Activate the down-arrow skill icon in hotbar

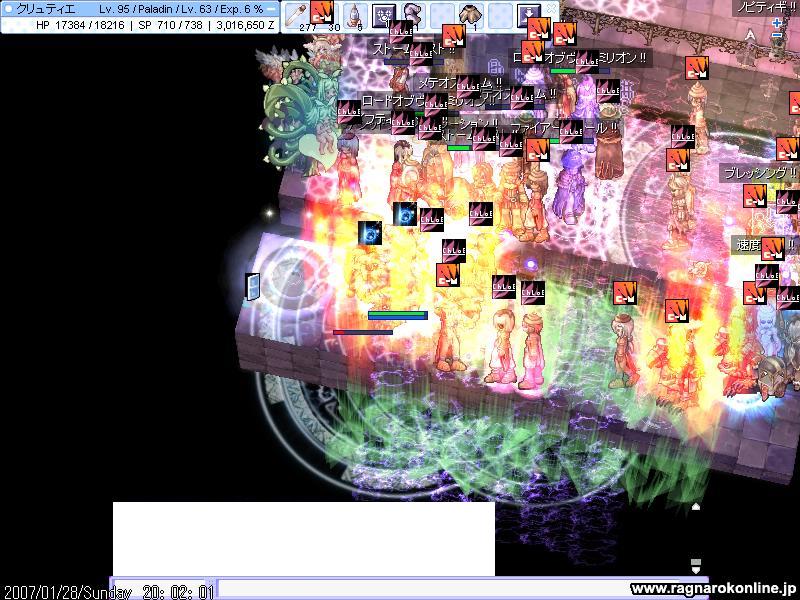pyautogui.click(x=529, y=16)
